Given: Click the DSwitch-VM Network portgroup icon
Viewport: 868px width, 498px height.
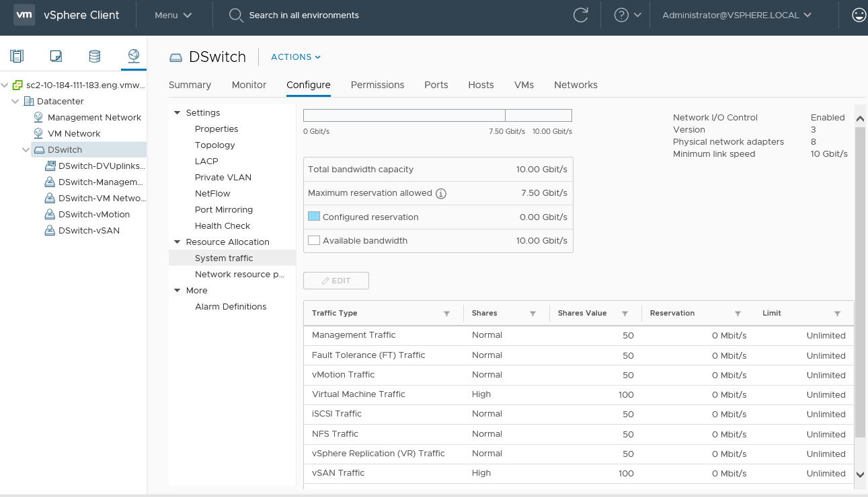Looking at the screenshot, I should 50,198.
